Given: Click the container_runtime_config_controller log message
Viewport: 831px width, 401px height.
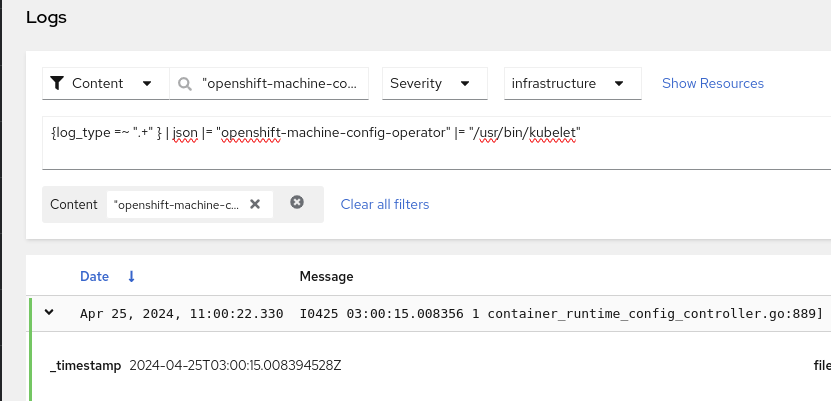Looking at the screenshot, I should (x=560, y=314).
